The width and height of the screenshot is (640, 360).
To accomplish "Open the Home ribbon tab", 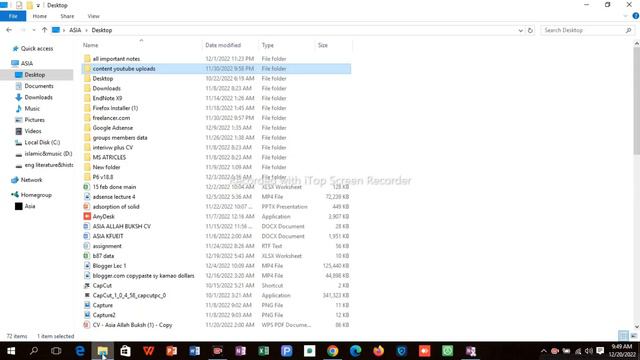I will (x=40, y=16).
